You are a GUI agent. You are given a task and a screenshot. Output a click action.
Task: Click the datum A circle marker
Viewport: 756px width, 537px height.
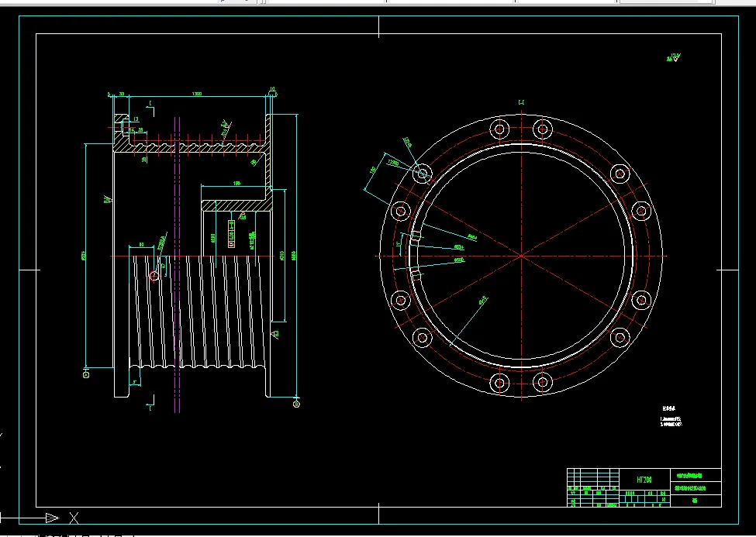(86, 374)
